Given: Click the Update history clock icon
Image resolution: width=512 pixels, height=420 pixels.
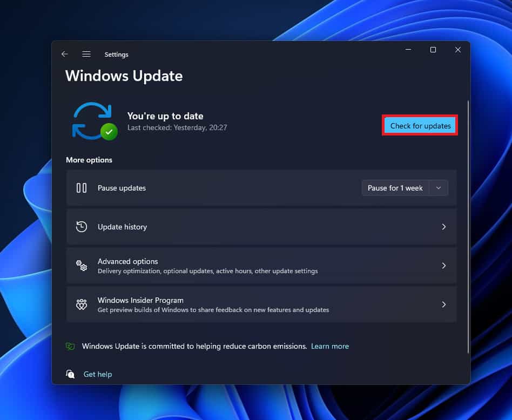Looking at the screenshot, I should tap(82, 227).
